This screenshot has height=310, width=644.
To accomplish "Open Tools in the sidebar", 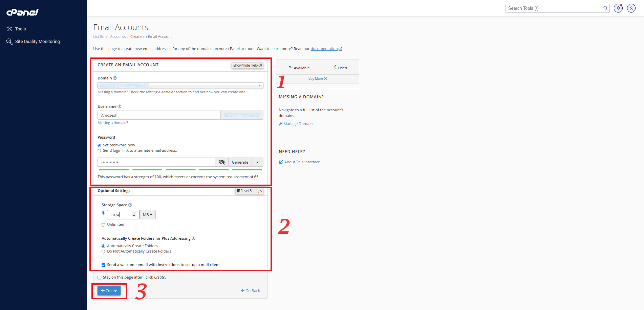I will click(20, 29).
